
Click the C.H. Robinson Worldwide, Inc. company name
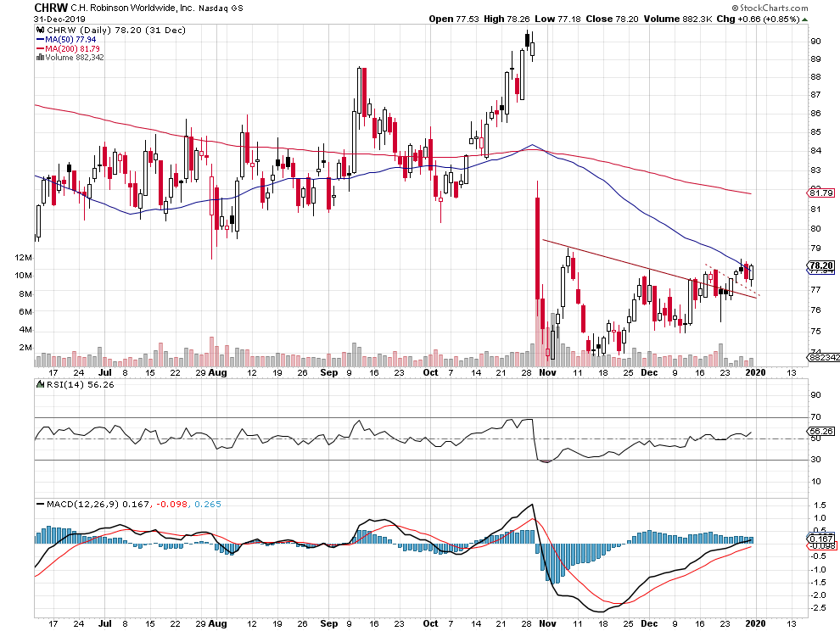coord(133,8)
